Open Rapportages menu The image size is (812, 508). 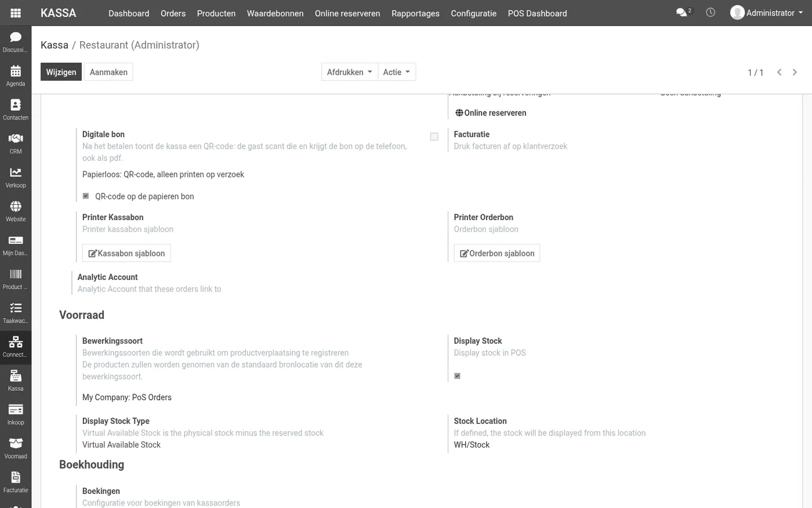point(415,13)
